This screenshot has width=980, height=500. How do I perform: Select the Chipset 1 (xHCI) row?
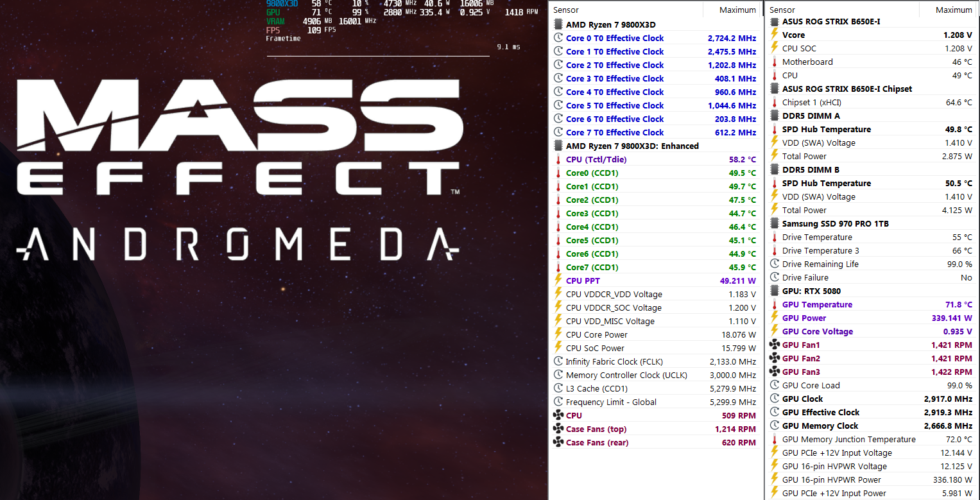click(871, 102)
